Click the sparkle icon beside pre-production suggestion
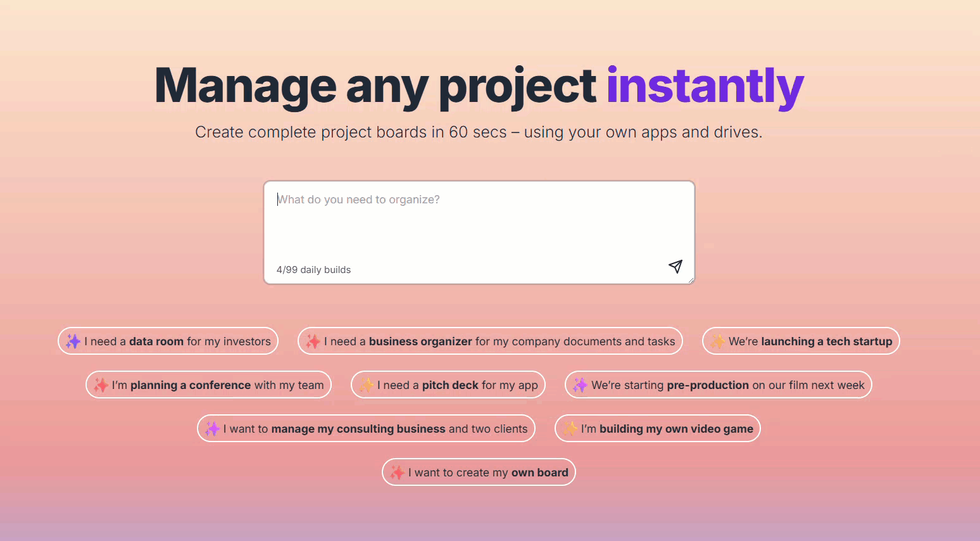The image size is (980, 541). [x=580, y=385]
